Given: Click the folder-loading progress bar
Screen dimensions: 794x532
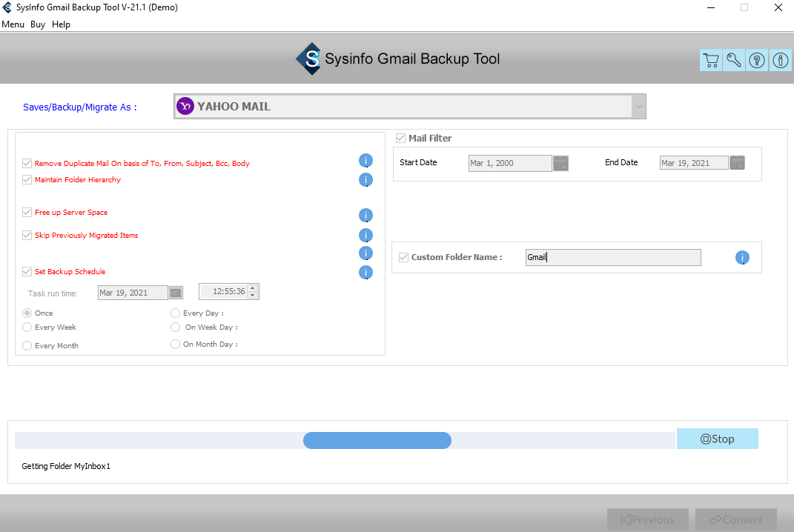Looking at the screenshot, I should (345, 440).
